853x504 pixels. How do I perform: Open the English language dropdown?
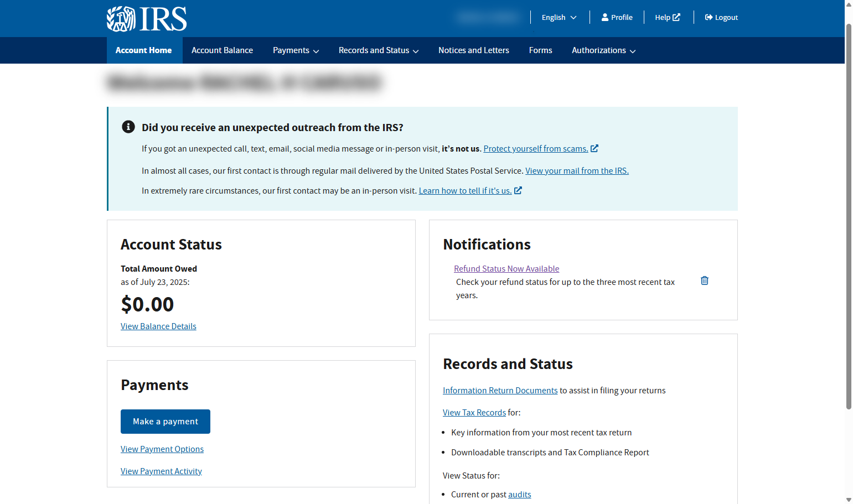point(559,17)
